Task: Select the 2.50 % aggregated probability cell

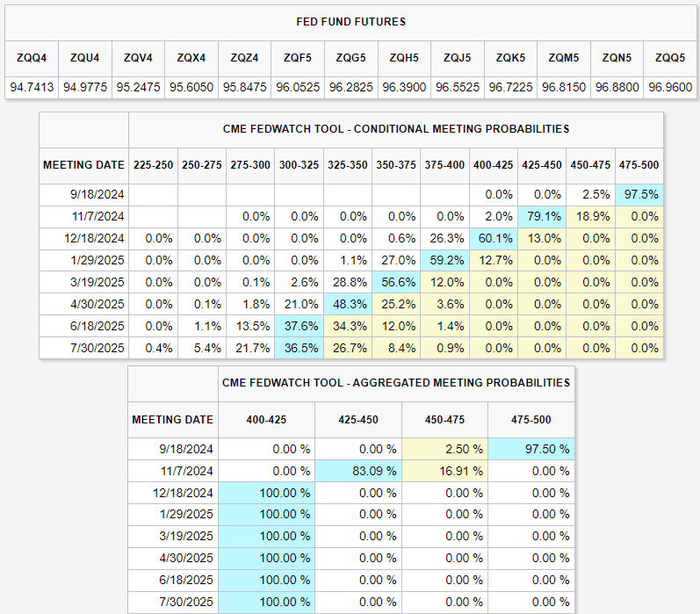Action: point(444,449)
